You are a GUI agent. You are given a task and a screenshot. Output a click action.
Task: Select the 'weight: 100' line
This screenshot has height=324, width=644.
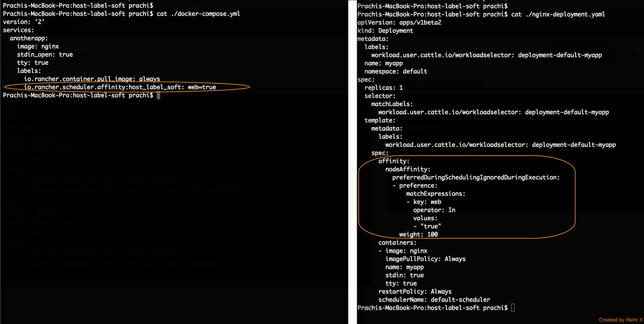[419, 234]
